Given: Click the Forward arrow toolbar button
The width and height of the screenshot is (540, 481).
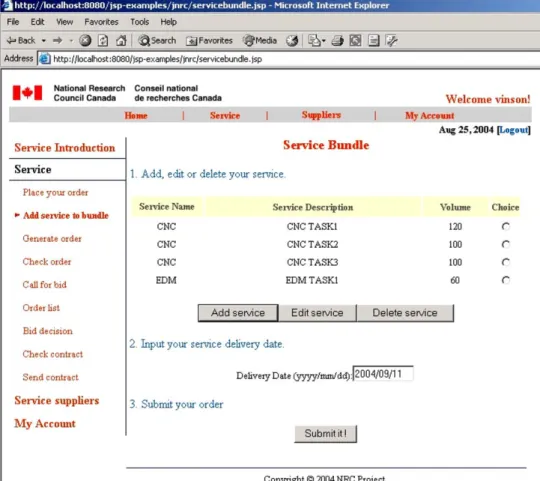Looking at the screenshot, I should pyautogui.click(x=58, y=41).
